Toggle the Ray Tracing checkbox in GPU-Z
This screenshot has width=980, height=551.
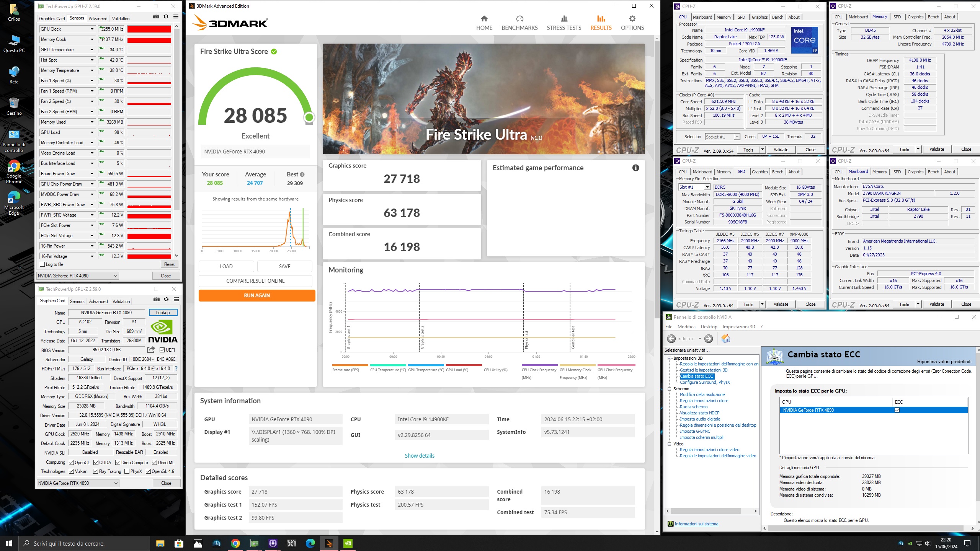point(96,471)
